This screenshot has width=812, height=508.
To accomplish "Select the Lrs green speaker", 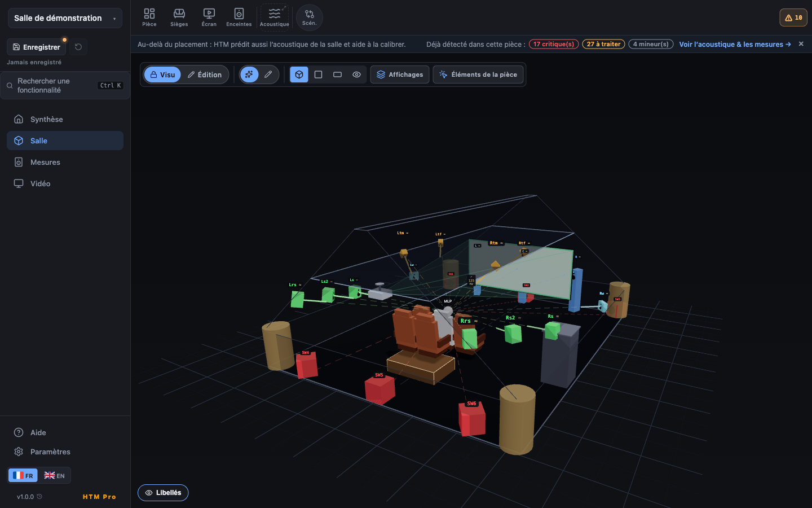I will coord(298,299).
